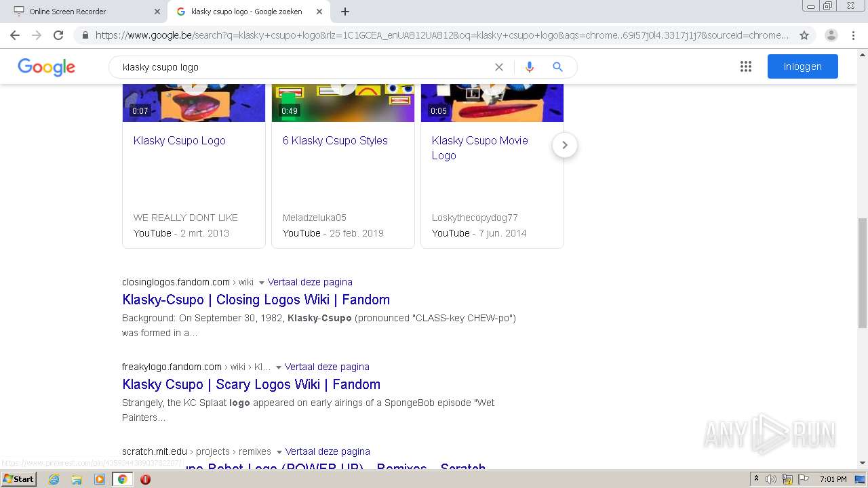Screen dimensions: 868x488
Task: Play the 0:49 video thumbnail
Action: [343, 103]
